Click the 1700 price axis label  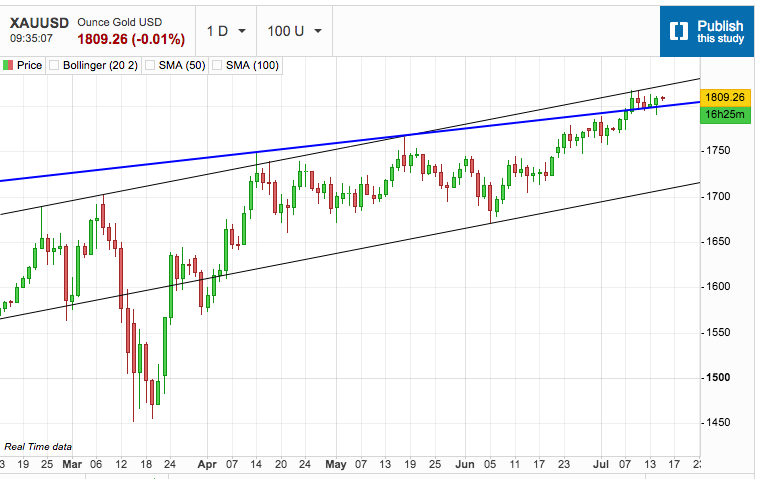coord(717,197)
